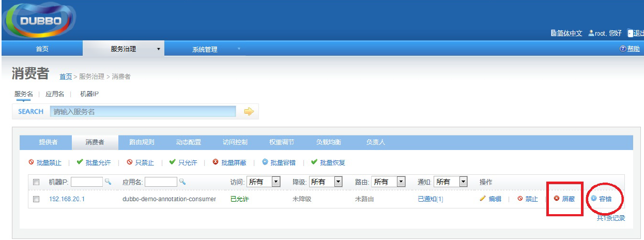The height and width of the screenshot is (240, 644).
Task: Open the 系统管理 menu
Action: pyautogui.click(x=205, y=50)
